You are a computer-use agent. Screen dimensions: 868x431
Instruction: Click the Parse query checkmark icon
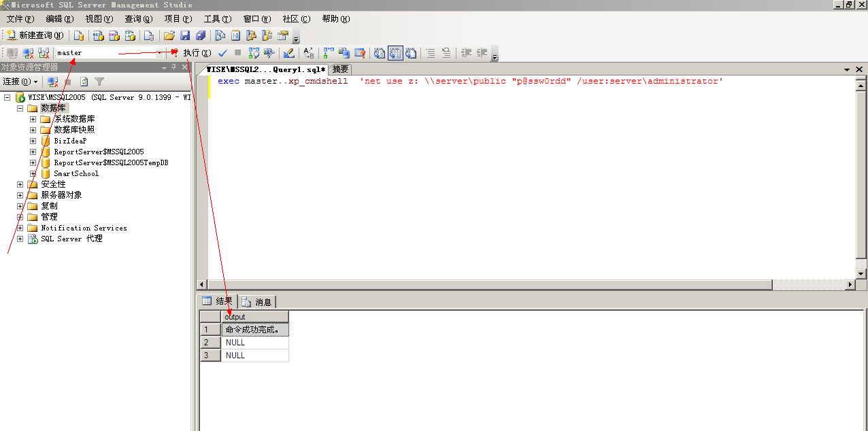(x=222, y=53)
